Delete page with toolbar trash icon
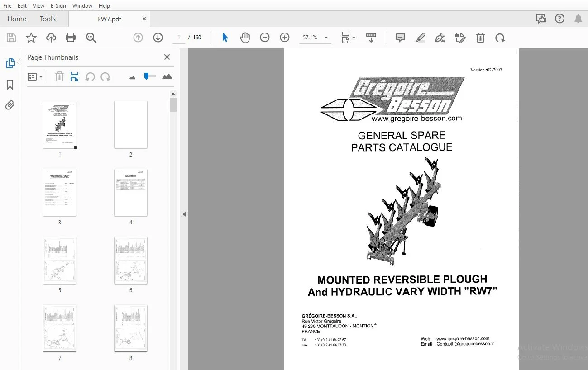This screenshot has width=588, height=370. click(x=480, y=38)
